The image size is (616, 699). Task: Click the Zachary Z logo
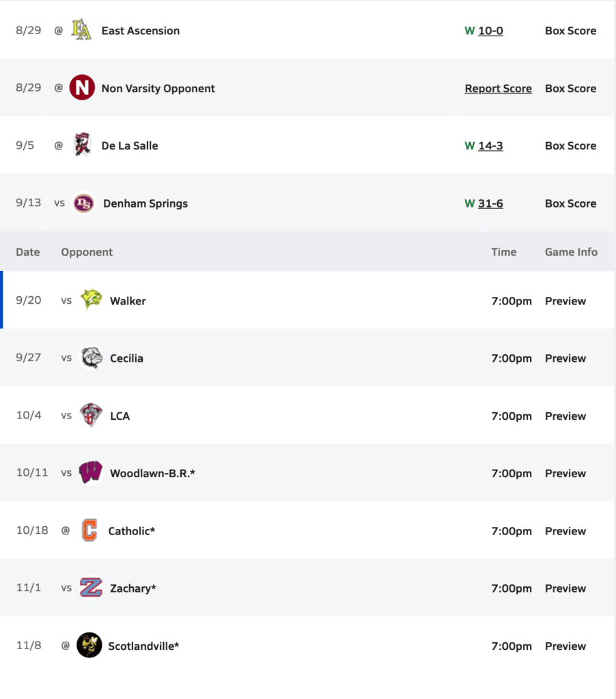91,588
